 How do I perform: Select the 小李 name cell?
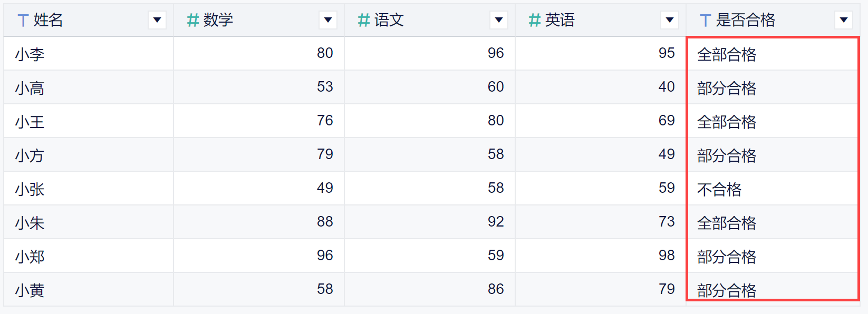pyautogui.click(x=30, y=54)
